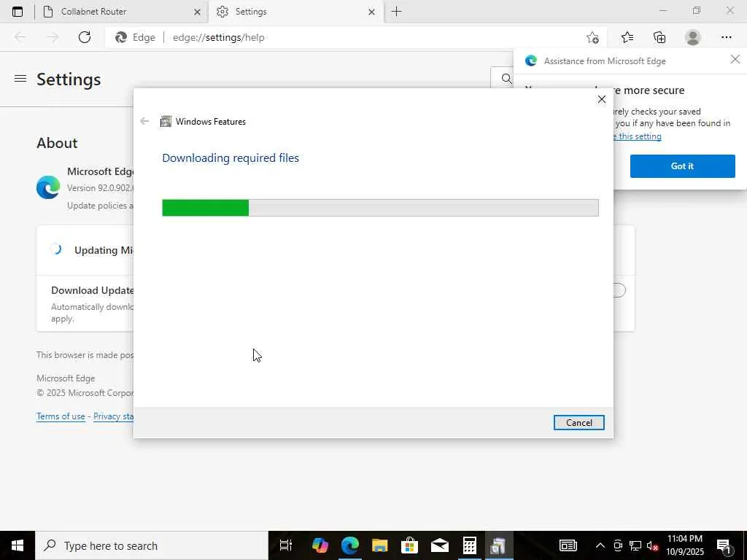Image resolution: width=747 pixels, height=560 pixels.
Task: Click the muted volume tray icon
Action: [x=653, y=545]
